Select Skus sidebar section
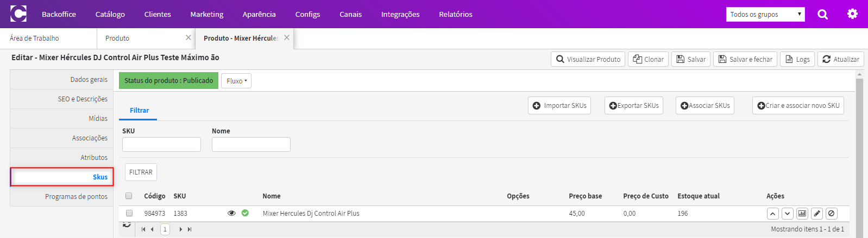Viewport: 868px width, 238px height. [61, 177]
